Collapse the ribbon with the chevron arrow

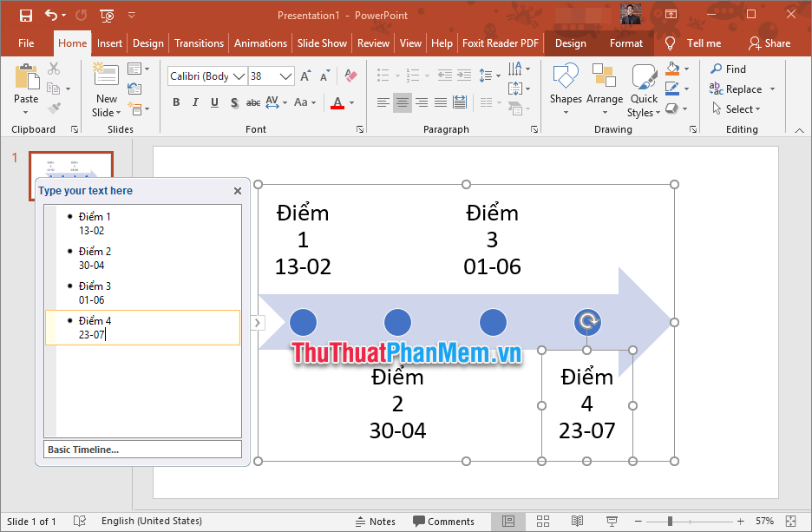coord(799,129)
